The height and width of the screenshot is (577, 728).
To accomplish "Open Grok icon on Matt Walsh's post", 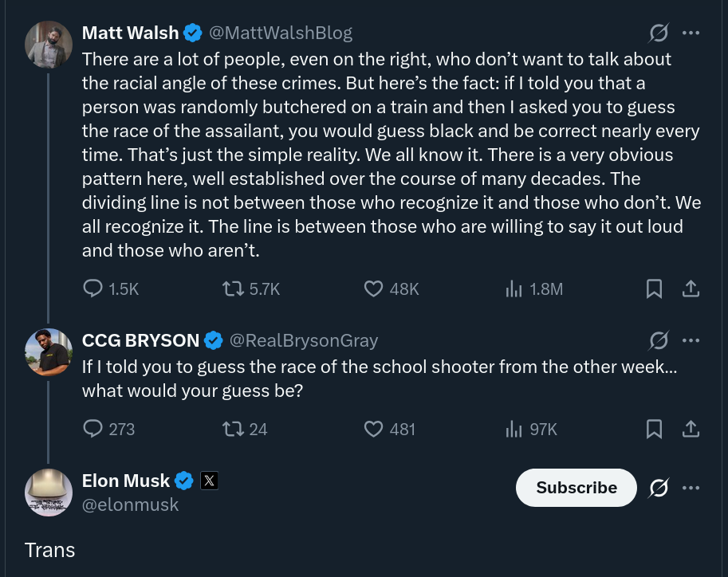I will 659,33.
